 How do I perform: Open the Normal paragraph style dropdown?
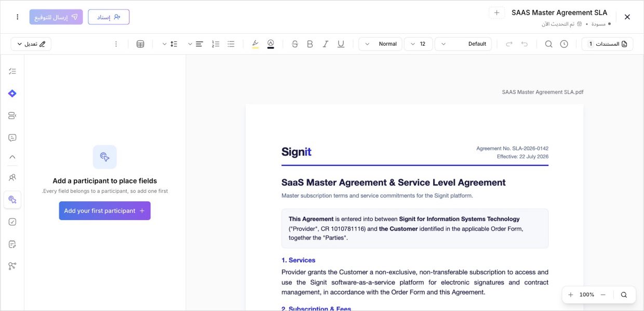(380, 44)
